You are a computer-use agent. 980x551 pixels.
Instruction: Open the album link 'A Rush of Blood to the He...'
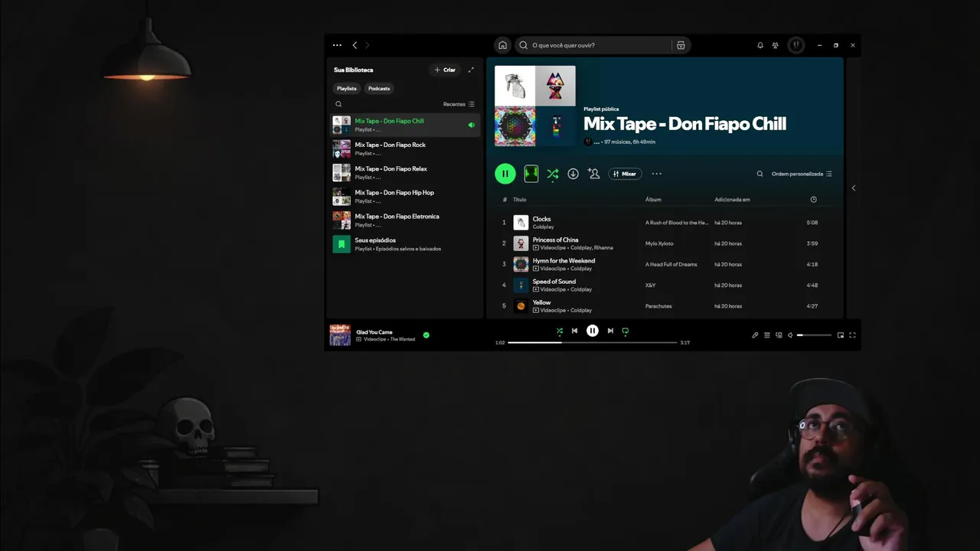tap(677, 223)
